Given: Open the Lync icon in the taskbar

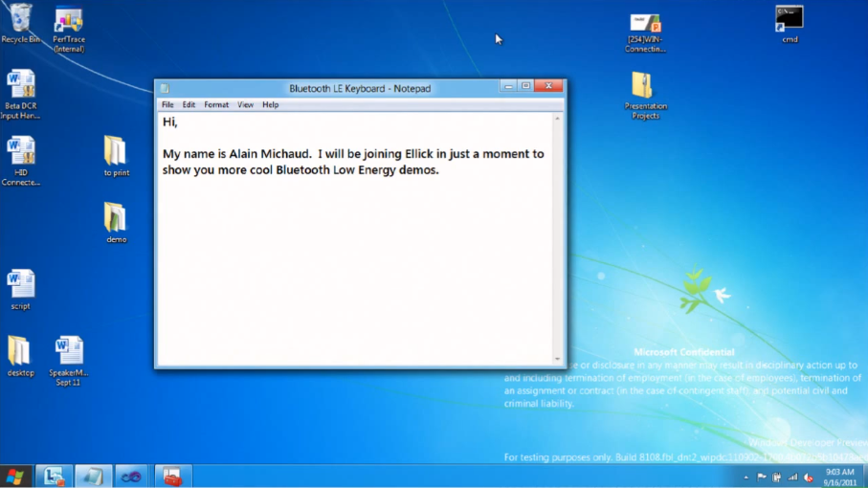Looking at the screenshot, I should 54,477.
